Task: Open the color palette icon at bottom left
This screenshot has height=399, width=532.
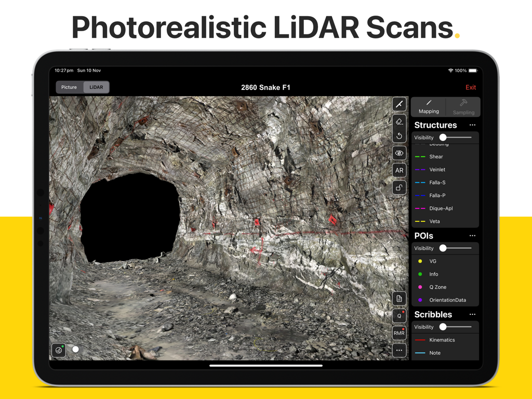Action: tap(59, 350)
